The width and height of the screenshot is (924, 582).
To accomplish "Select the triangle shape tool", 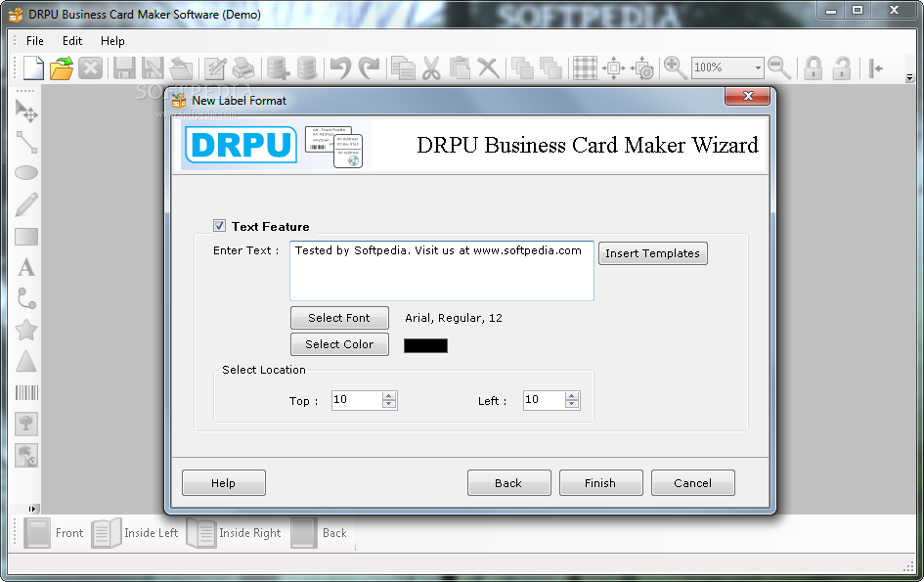I will (26, 361).
